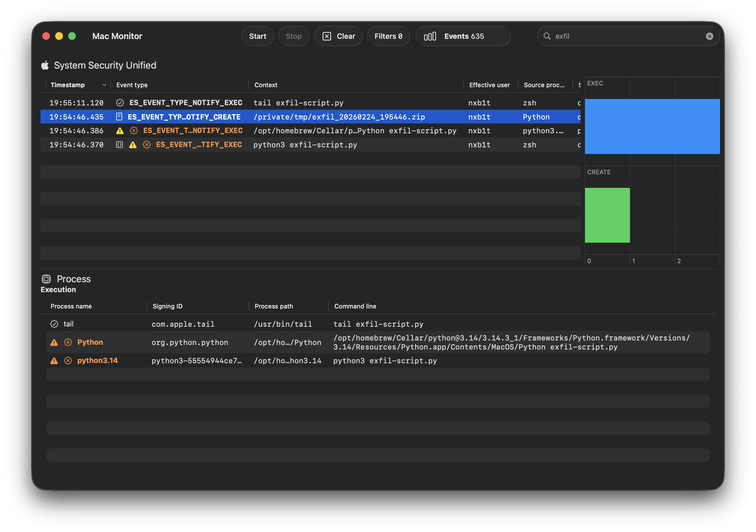The width and height of the screenshot is (756, 532).
Task: Open the Timestamp column sort dropdown
Action: pos(104,85)
